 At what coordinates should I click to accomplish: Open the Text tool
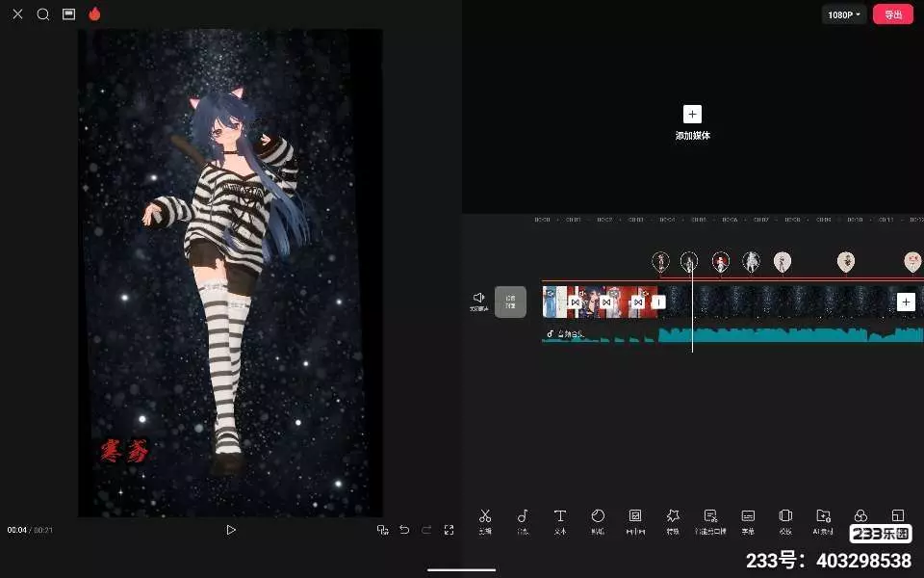559,519
